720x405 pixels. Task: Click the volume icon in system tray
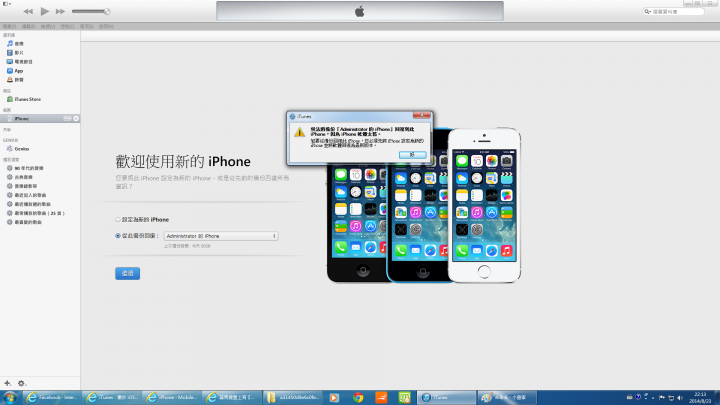[x=680, y=398]
